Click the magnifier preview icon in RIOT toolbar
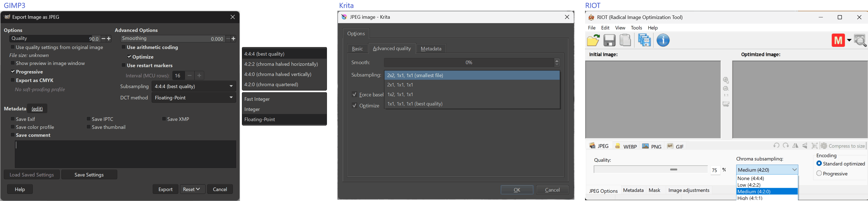Screen dimensions: 868x201 pos(861,40)
